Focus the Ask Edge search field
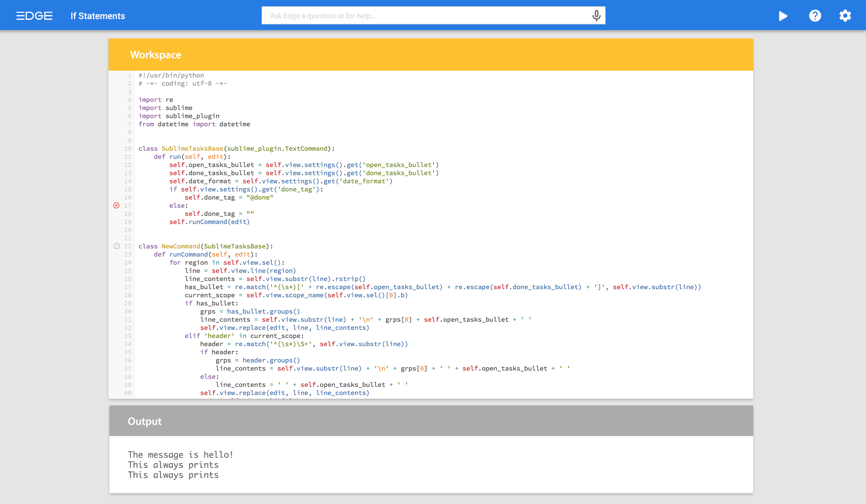866x504 pixels. click(433, 16)
